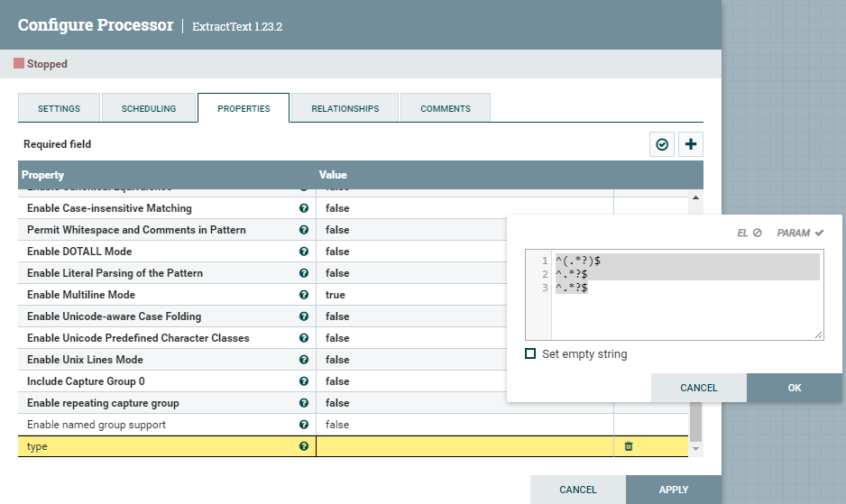Viewport: 846px width, 504px height.
Task: Cancel the value editor popup
Action: coord(699,388)
